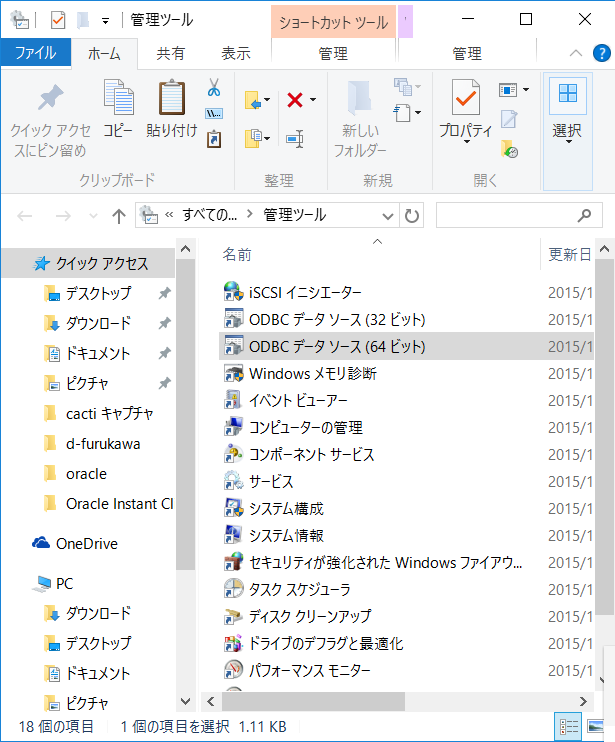Sort by 更新日 column header

568,255
